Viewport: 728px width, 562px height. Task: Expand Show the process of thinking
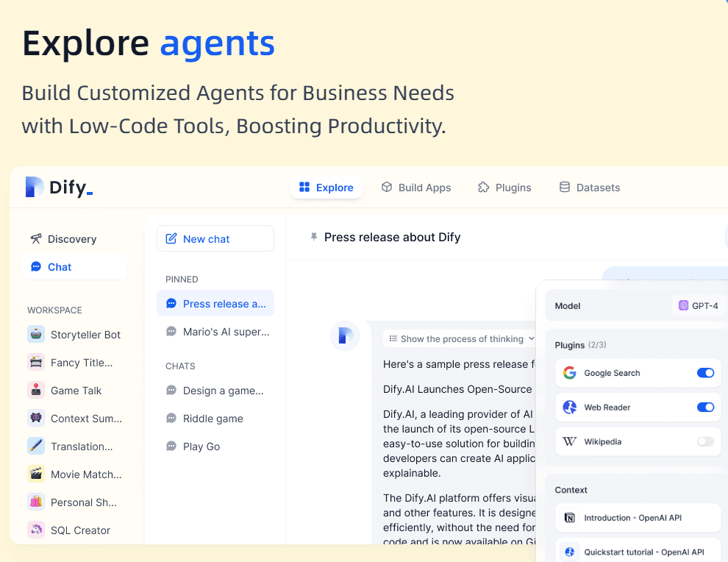(461, 339)
